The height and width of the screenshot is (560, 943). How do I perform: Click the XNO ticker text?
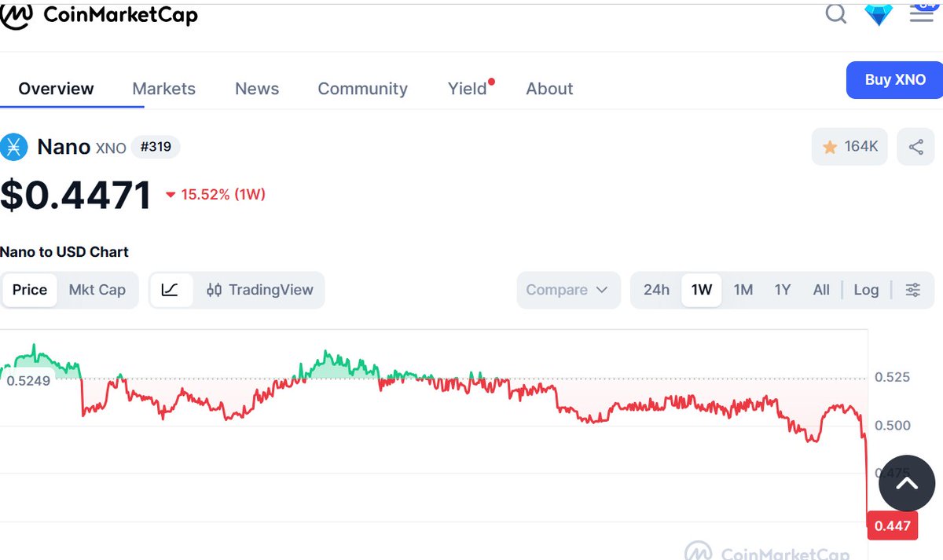tap(111, 148)
